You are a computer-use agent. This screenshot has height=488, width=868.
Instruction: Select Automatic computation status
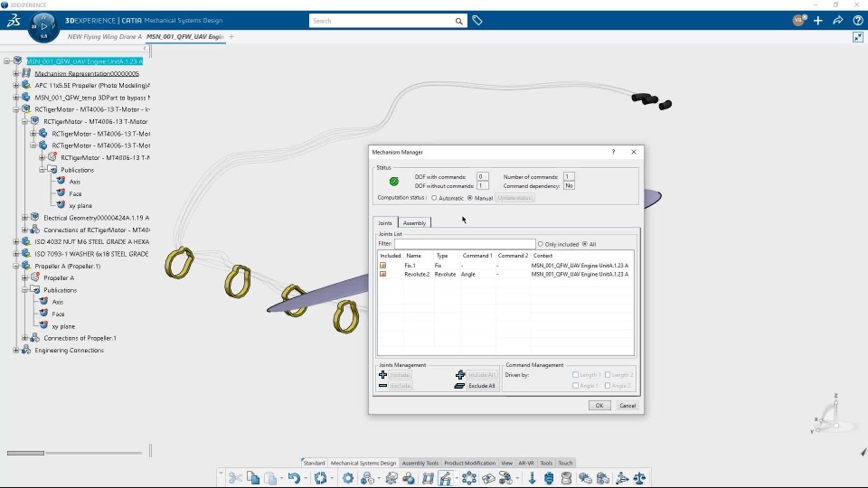click(x=434, y=198)
